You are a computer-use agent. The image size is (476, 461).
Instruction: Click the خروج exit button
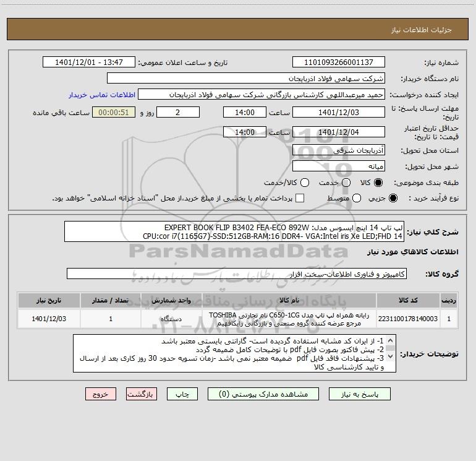click(101, 394)
